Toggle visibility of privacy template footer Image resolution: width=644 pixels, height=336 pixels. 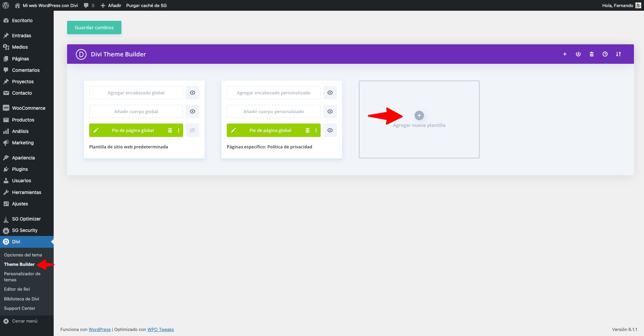coord(330,130)
